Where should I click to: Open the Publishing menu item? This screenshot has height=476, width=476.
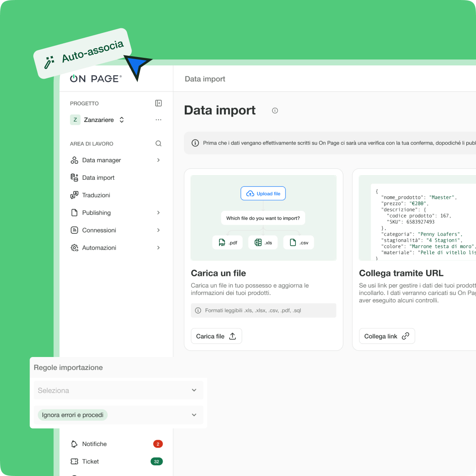point(97,213)
